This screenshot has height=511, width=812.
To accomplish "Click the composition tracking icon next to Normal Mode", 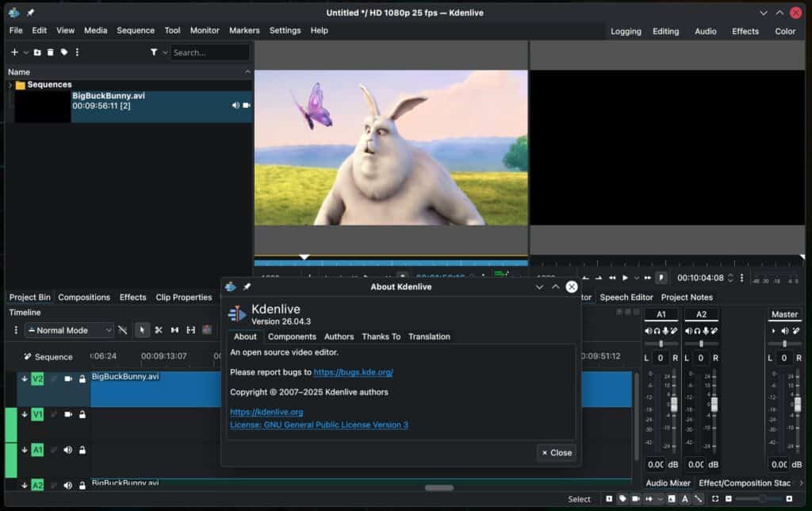I will [123, 330].
